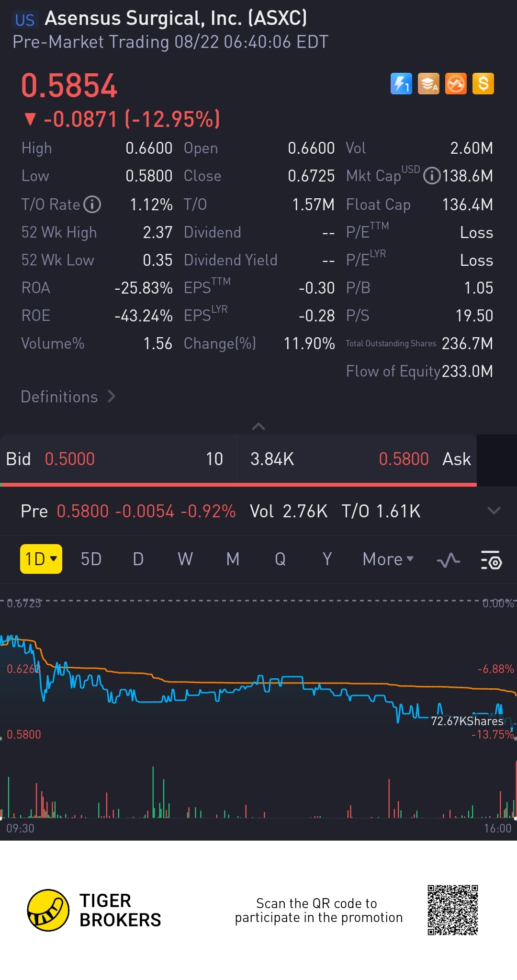The height and width of the screenshot is (980, 517).
Task: Tap the Change(%) value 11.90%
Action: click(309, 343)
